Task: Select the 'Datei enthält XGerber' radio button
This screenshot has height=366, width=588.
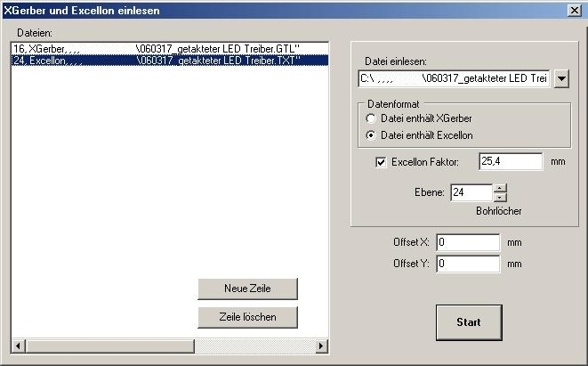Action: coord(371,118)
